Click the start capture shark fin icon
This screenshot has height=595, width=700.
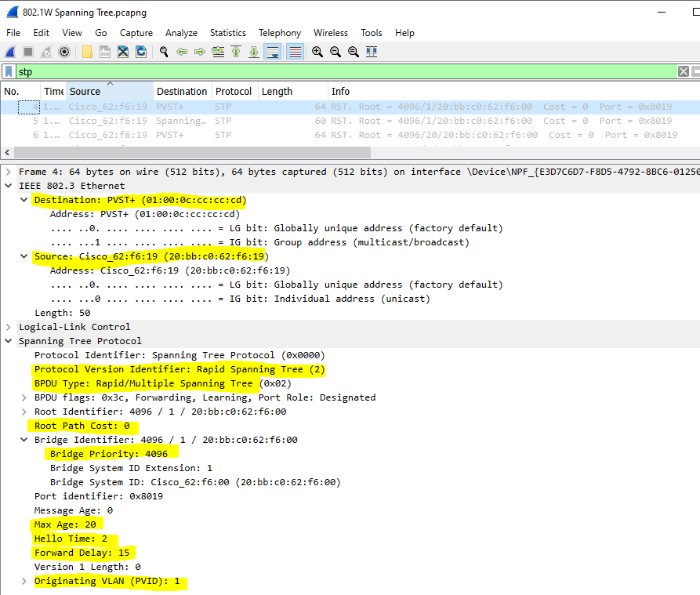tap(10, 52)
